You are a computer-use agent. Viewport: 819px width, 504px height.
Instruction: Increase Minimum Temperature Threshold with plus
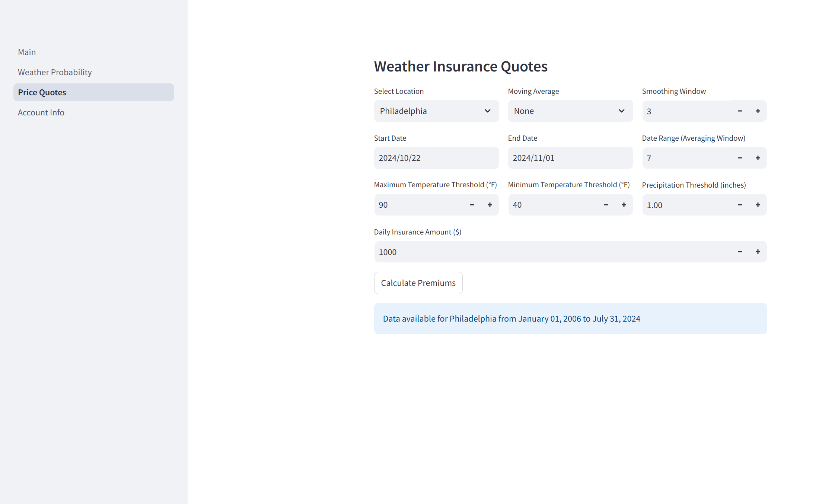click(624, 205)
